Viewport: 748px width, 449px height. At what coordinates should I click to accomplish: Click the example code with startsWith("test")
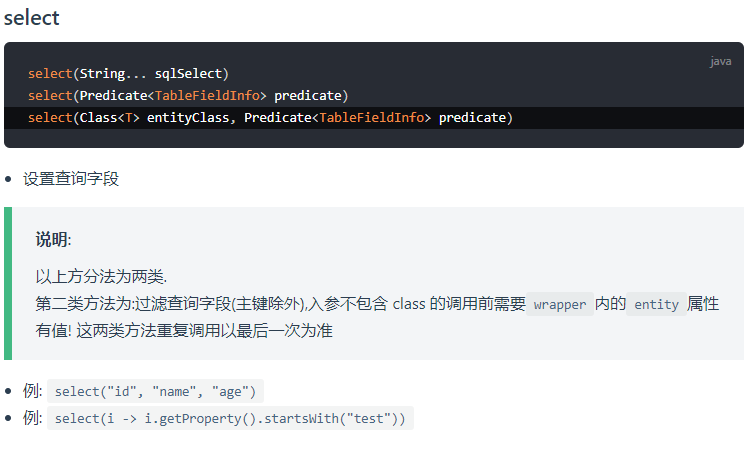(x=230, y=418)
